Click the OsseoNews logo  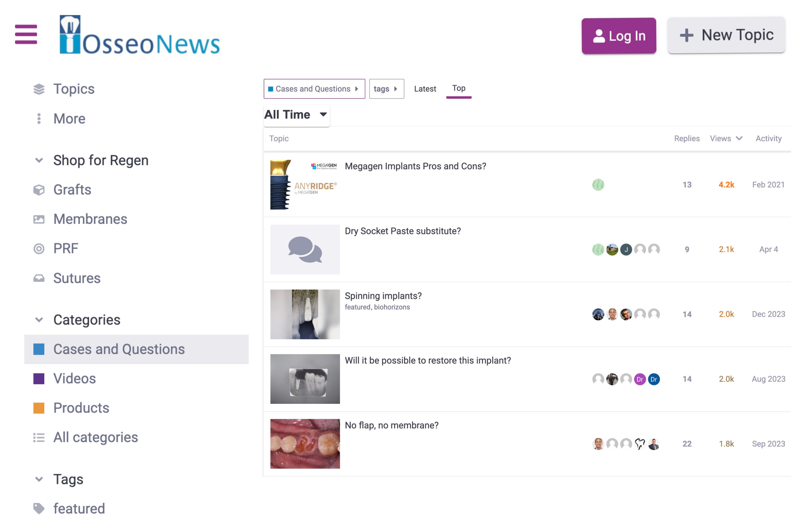[x=140, y=35]
